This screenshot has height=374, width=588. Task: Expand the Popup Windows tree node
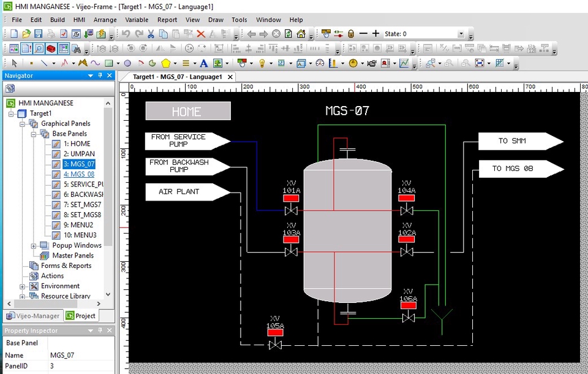pos(33,246)
